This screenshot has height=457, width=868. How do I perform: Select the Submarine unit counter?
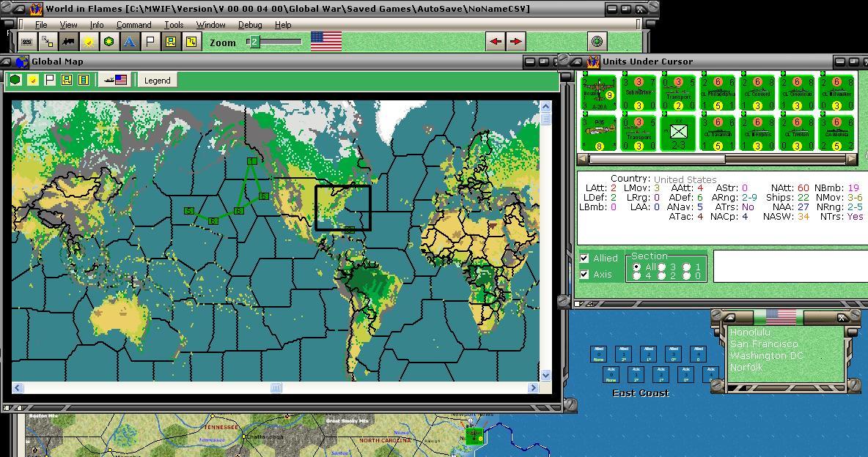pos(639,92)
